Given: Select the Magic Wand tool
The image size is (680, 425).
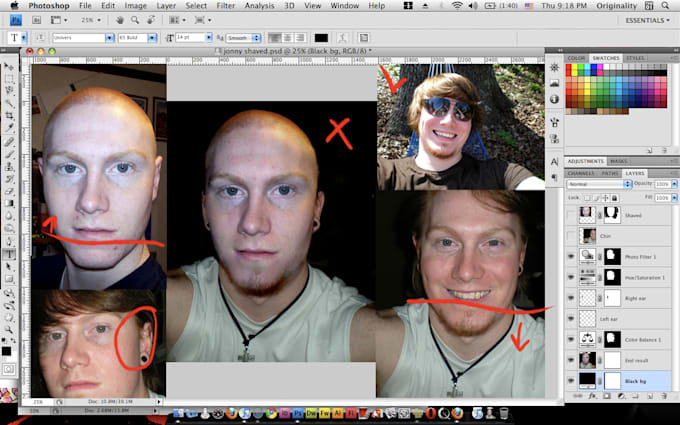Looking at the screenshot, I should pos(9,103).
